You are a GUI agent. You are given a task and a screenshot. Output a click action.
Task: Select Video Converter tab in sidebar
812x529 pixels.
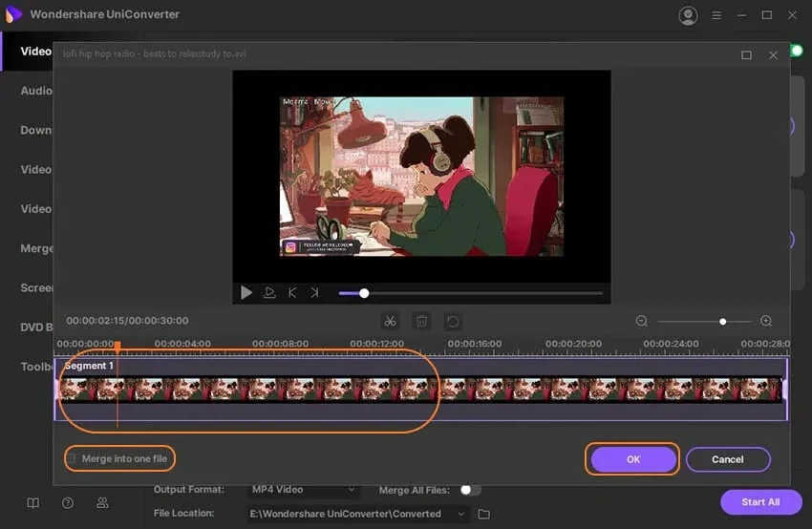[27, 52]
